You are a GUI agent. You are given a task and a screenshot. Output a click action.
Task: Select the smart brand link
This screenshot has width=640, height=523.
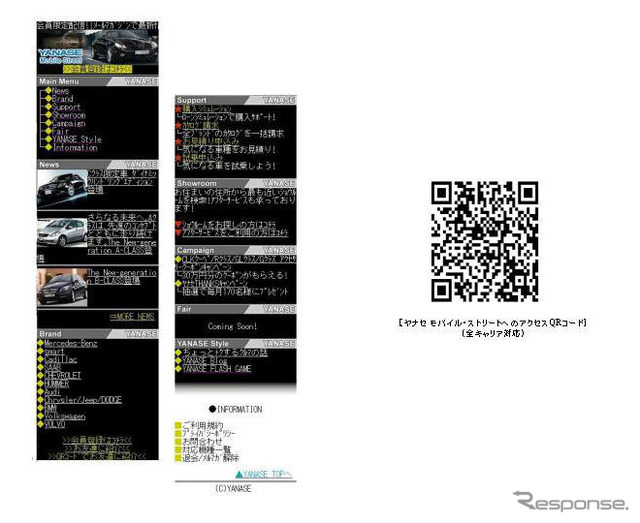(x=54, y=352)
